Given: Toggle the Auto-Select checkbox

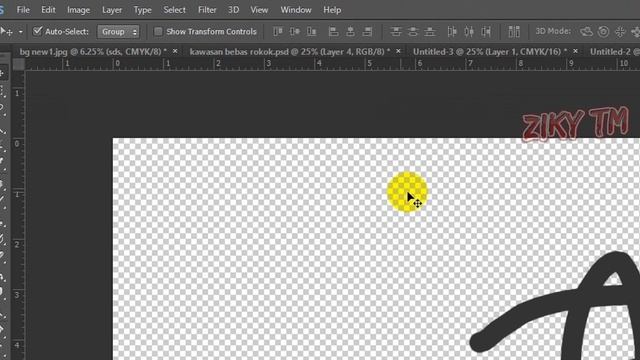Looking at the screenshot, I should click(38, 31).
